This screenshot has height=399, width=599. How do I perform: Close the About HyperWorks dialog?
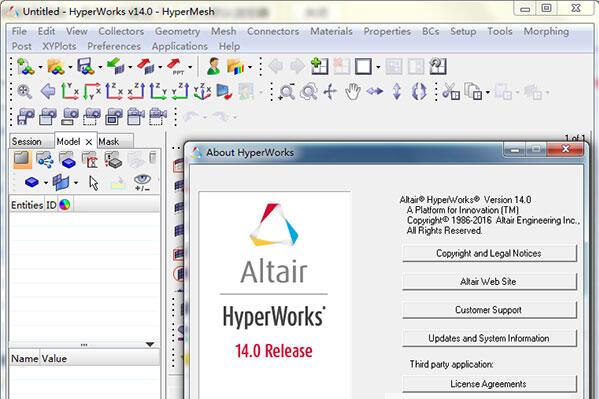[565, 149]
